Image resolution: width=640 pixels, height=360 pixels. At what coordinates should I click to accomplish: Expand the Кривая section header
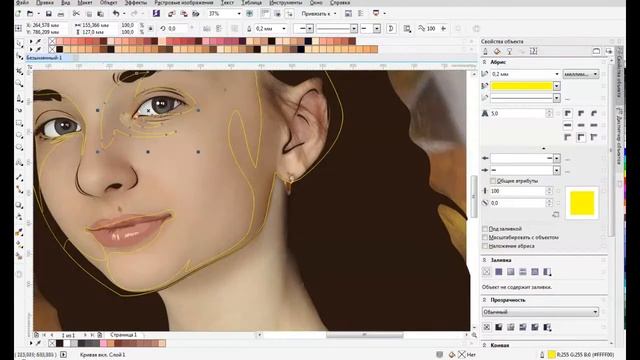coord(484,345)
